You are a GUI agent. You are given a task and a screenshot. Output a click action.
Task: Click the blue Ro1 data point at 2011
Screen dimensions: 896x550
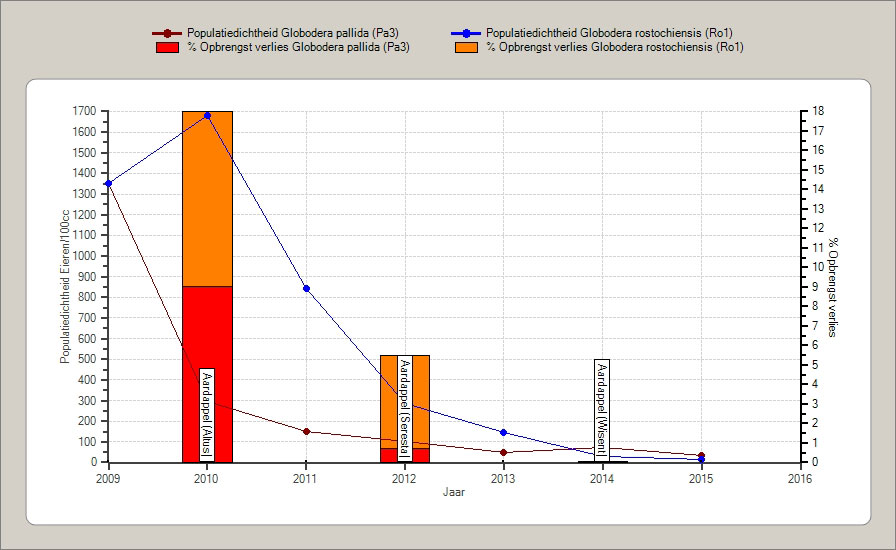click(x=306, y=289)
